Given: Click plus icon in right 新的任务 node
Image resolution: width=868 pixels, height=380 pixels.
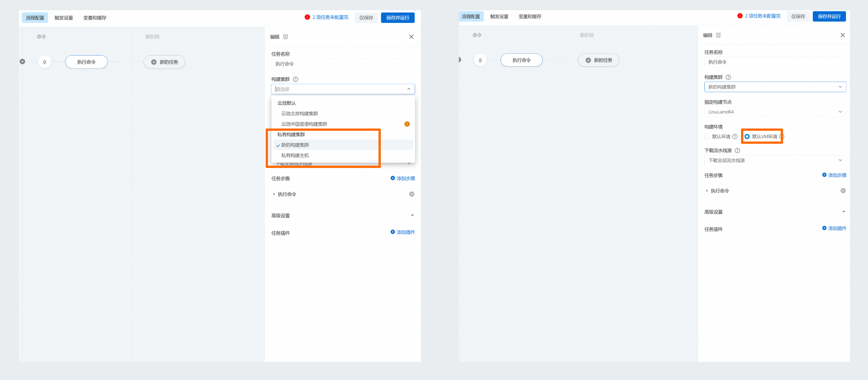Looking at the screenshot, I should pos(588,60).
